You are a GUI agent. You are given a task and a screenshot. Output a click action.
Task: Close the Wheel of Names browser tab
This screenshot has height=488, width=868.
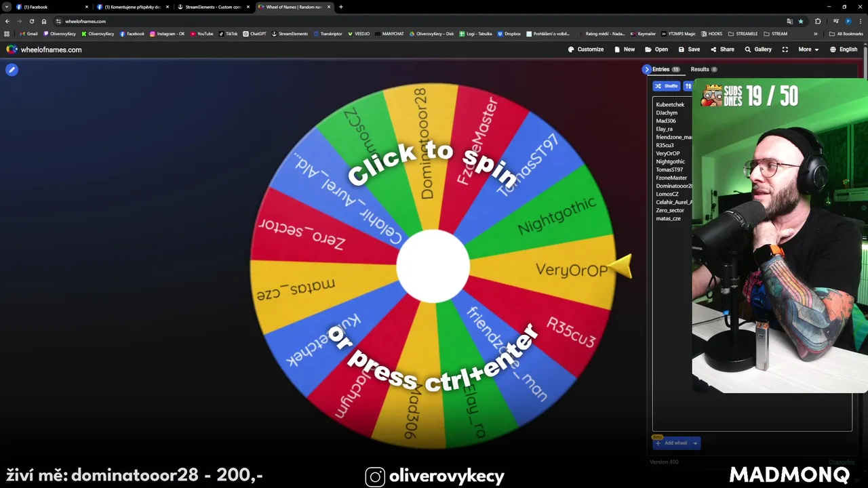pyautogui.click(x=328, y=7)
